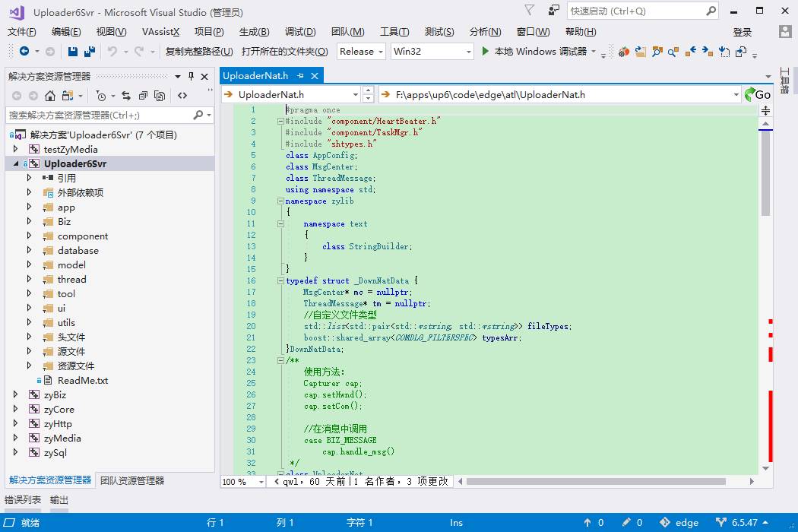798x532 pixels.
Task: Click the Navigate Backward arrow icon
Action: [x=24, y=52]
